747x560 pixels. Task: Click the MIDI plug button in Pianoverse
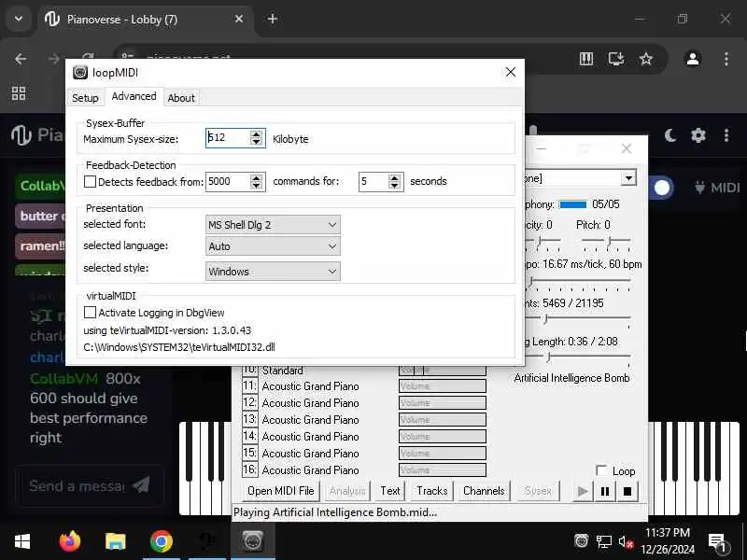pos(717,188)
